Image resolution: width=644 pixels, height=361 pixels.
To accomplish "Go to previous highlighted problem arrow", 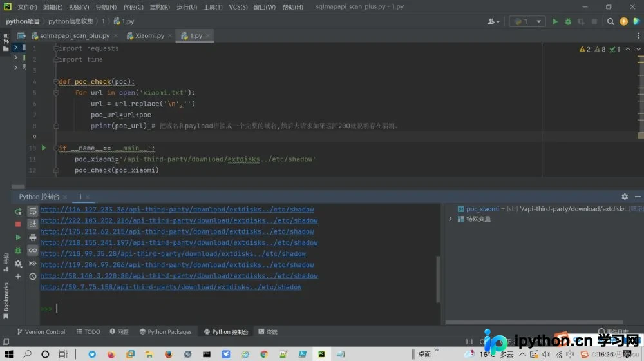I will (628, 49).
